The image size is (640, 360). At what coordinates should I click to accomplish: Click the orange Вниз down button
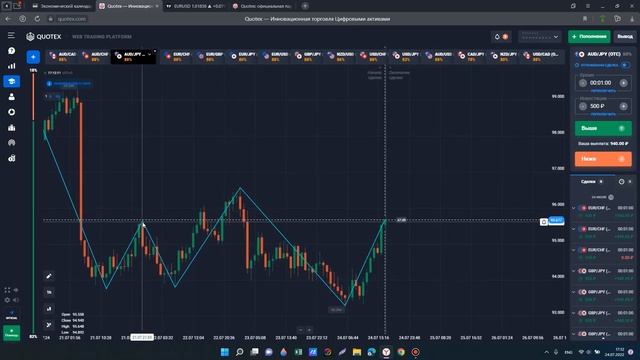[603, 159]
